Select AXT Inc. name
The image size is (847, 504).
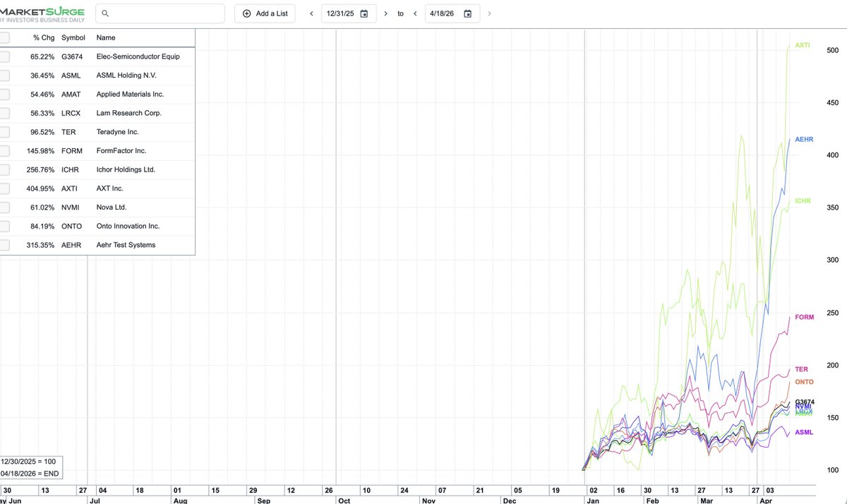click(110, 188)
